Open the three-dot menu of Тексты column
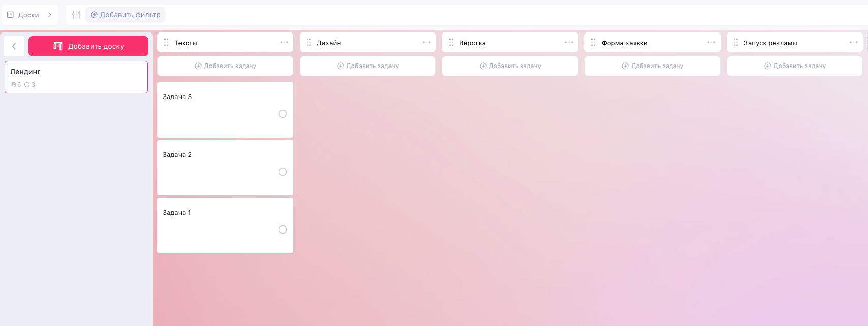 284,42
